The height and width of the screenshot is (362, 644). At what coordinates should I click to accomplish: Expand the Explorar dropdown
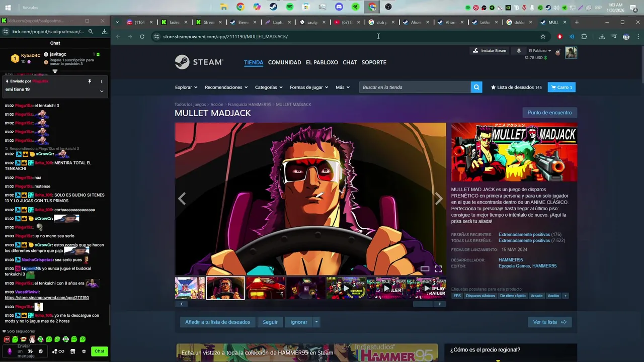point(186,87)
